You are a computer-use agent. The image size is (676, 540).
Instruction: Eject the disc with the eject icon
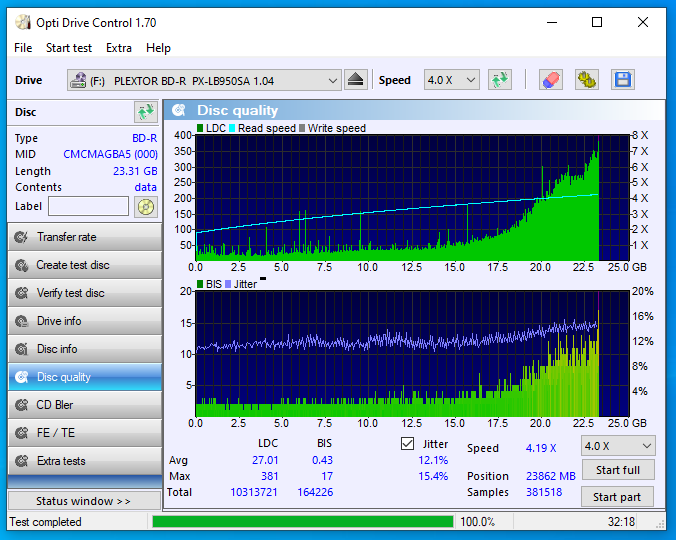(355, 80)
